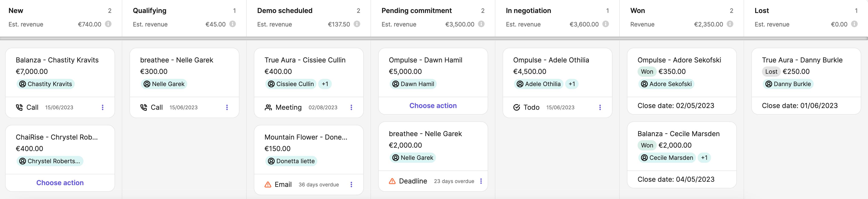Screen dimensions: 868x199
Task: Click +1 badge next to Cissiee Cullin
Action: (325, 84)
